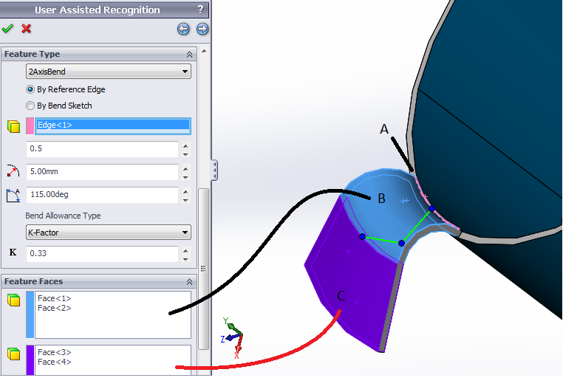Increase the 115.00deg angle with spinner
Image resolution: width=563 pixels, height=392 pixels.
185,191
